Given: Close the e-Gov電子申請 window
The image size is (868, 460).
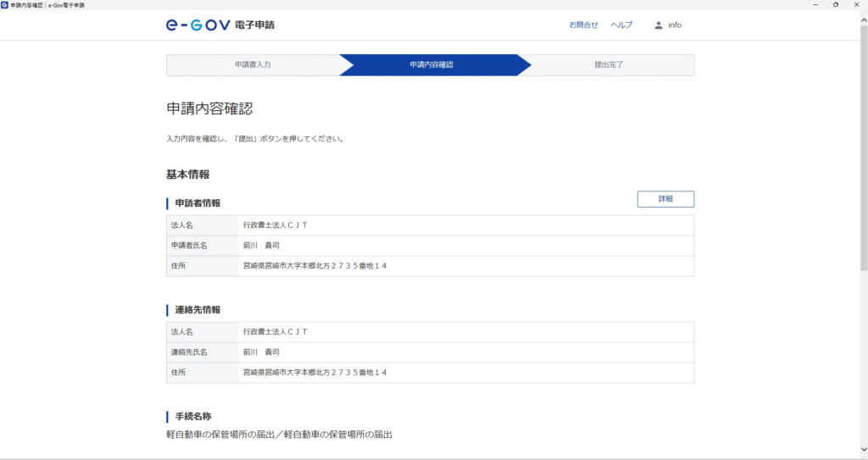Looking at the screenshot, I should coord(858,5).
